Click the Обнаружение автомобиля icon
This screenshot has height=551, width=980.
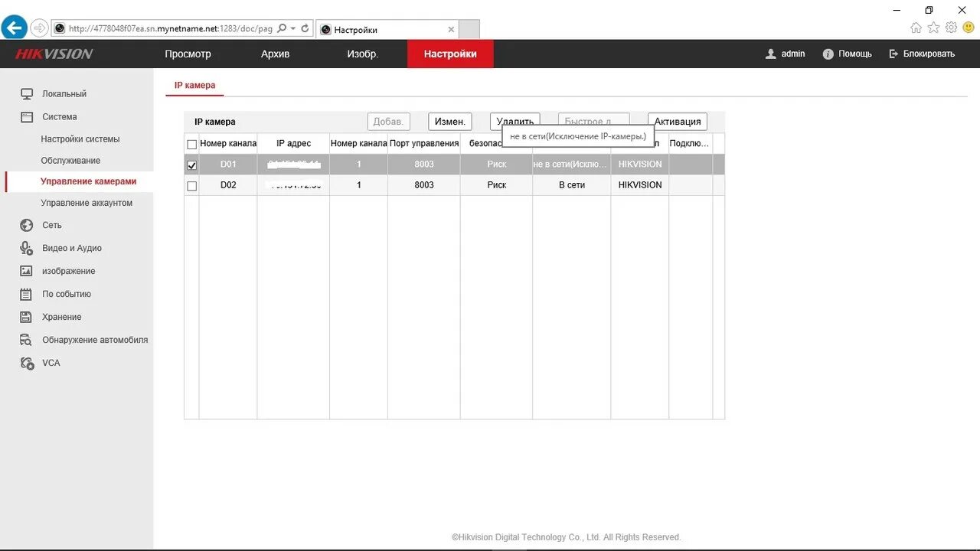coord(27,340)
